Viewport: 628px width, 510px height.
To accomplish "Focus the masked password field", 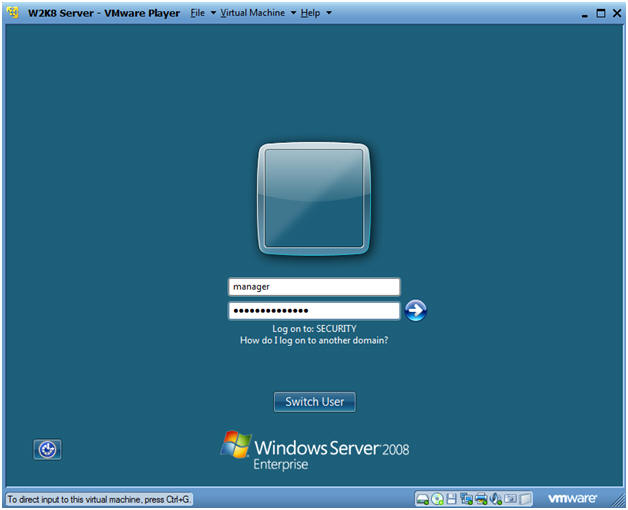I will 314,310.
